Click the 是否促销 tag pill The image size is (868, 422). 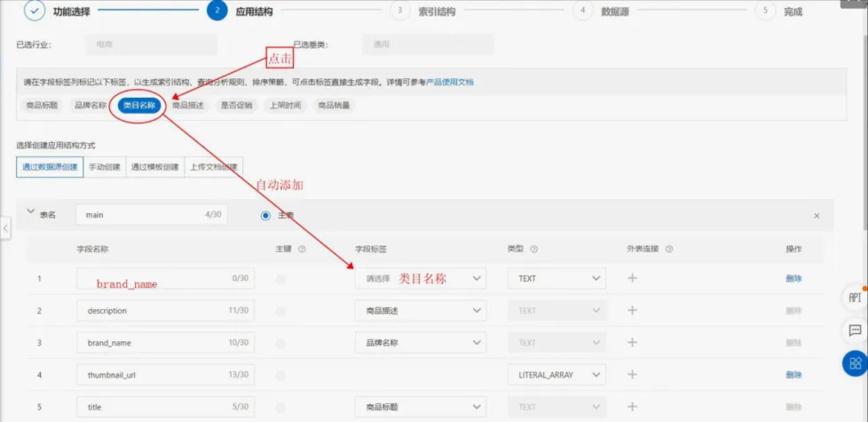click(x=236, y=105)
